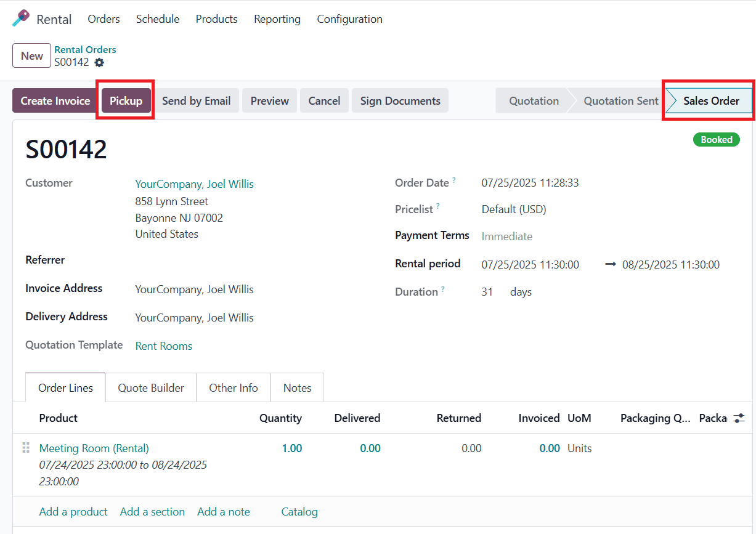Open the Pricelist Default (USD) dropdown

pos(514,209)
